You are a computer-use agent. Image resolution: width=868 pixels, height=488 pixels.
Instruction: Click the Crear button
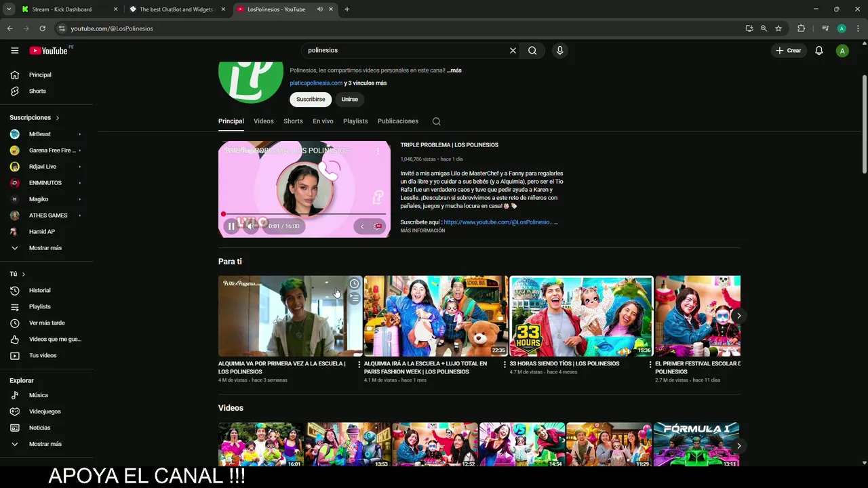tap(789, 50)
